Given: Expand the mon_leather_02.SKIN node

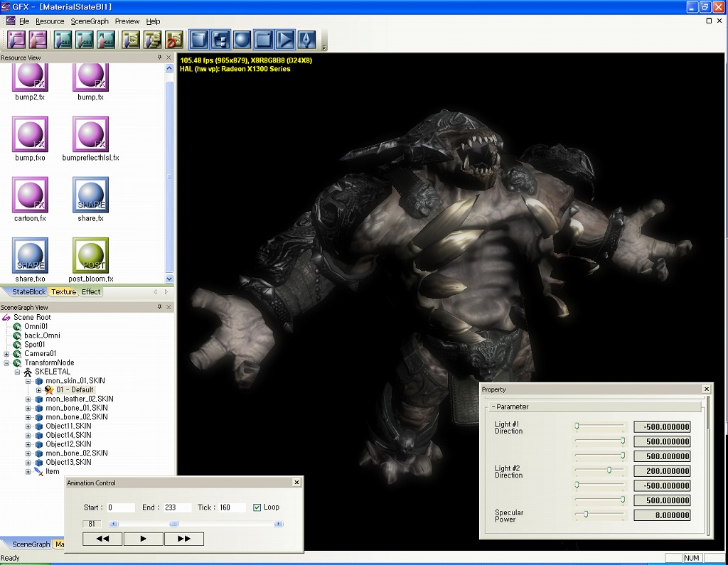Looking at the screenshot, I should pyautogui.click(x=28, y=399).
